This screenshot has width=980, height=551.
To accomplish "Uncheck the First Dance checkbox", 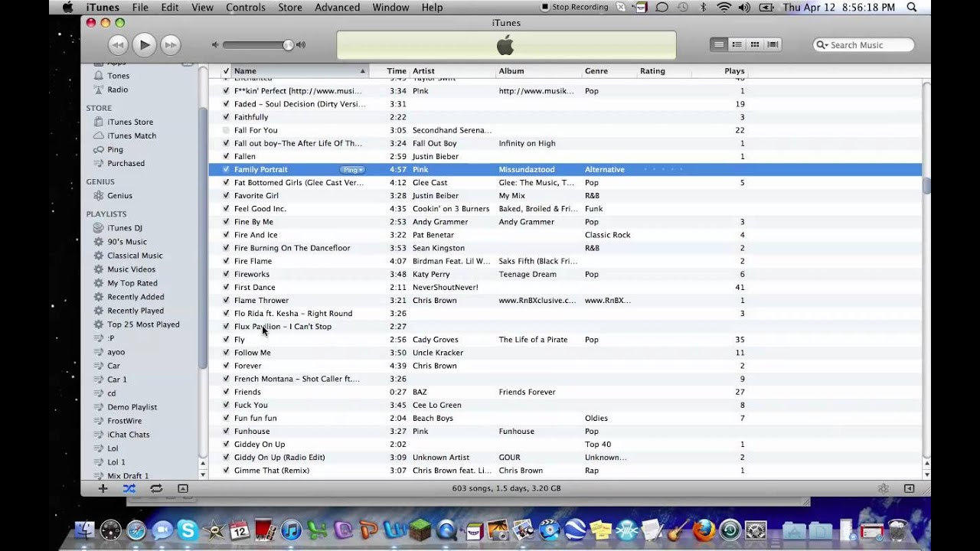I will click(x=226, y=287).
